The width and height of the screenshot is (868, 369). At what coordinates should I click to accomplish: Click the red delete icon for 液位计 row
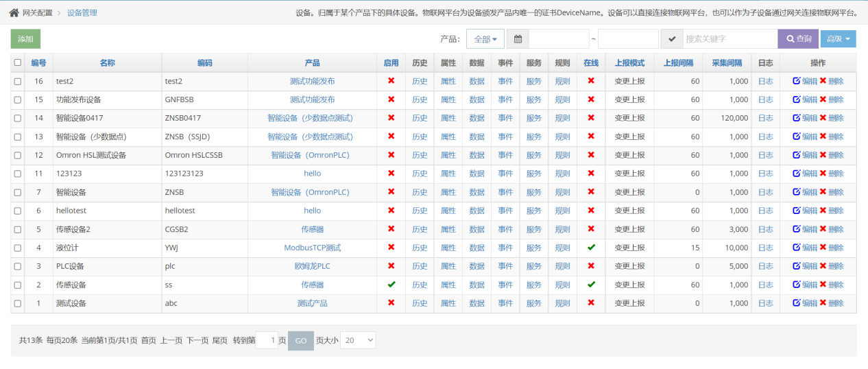(823, 248)
